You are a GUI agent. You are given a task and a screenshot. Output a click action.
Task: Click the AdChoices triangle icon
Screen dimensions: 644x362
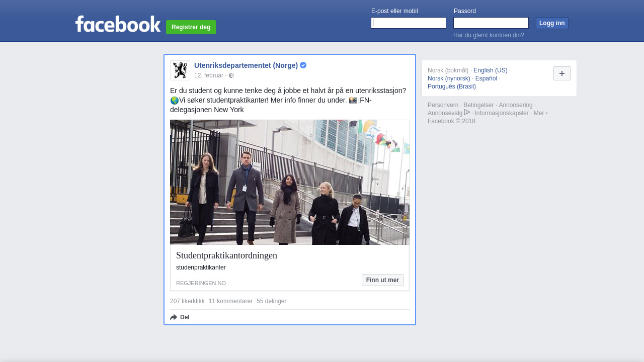pyautogui.click(x=467, y=112)
